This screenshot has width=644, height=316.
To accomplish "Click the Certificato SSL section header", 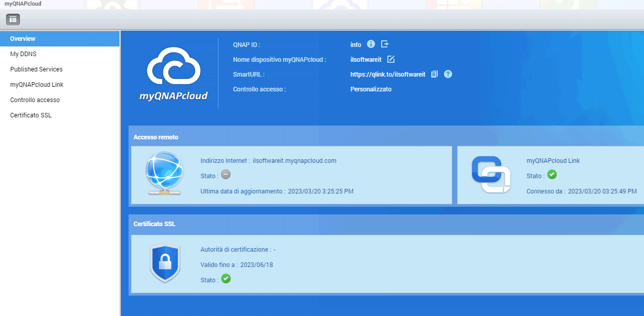I will coord(154,224).
